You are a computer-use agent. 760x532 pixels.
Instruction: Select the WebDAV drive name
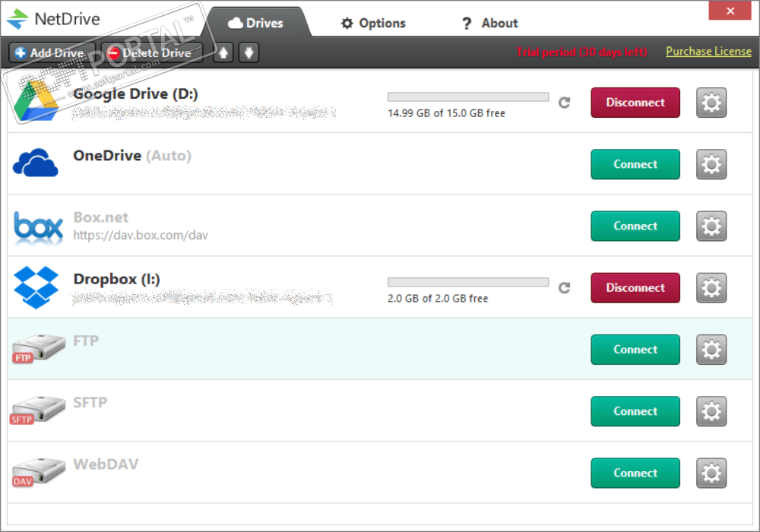pos(106,464)
